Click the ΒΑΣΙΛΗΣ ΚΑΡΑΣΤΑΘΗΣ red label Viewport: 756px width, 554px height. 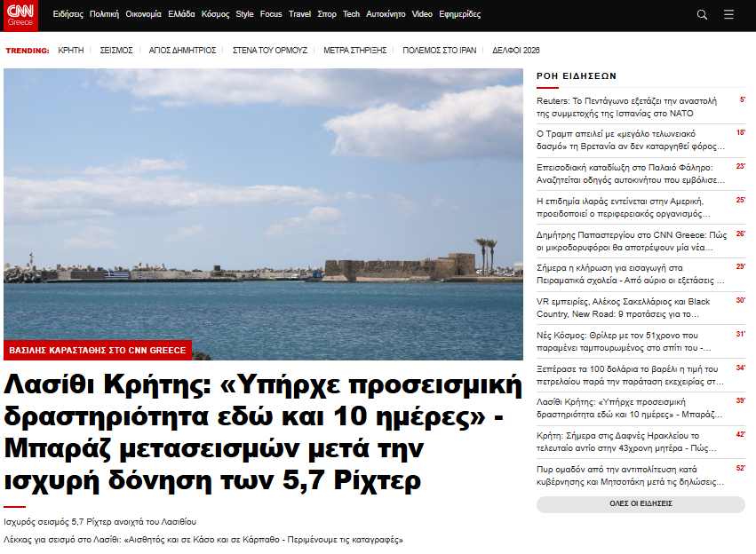pyautogui.click(x=98, y=351)
